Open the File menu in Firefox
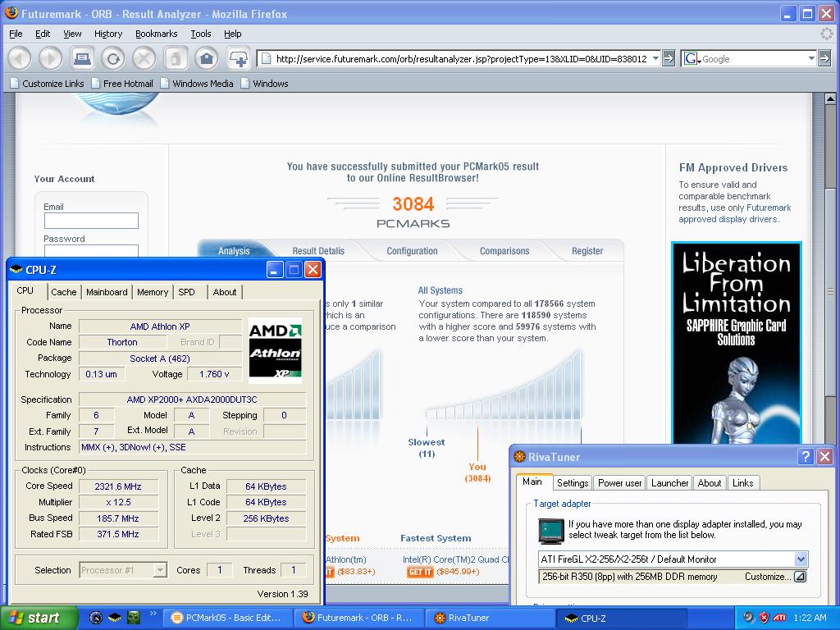Screen dimensions: 840x630 coord(16,34)
